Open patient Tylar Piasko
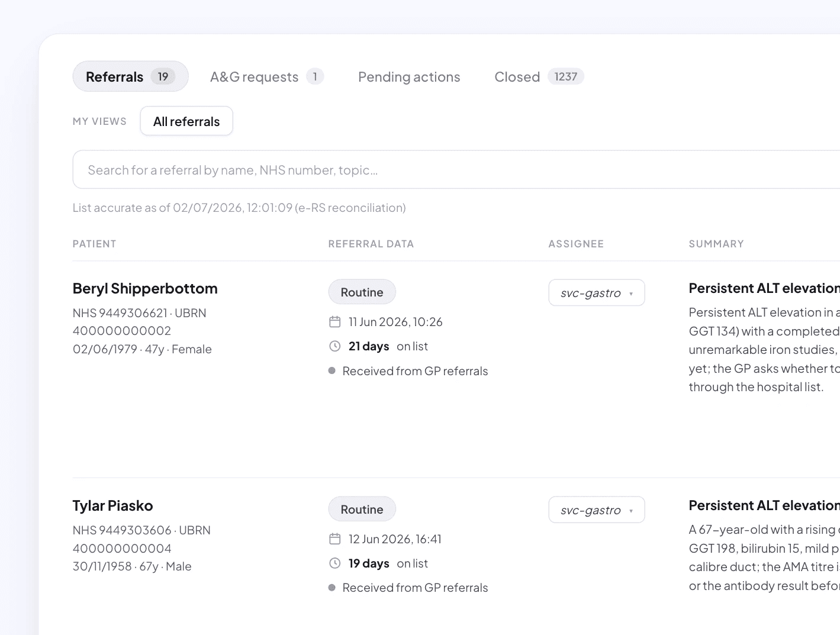This screenshot has height=635, width=840. point(112,506)
